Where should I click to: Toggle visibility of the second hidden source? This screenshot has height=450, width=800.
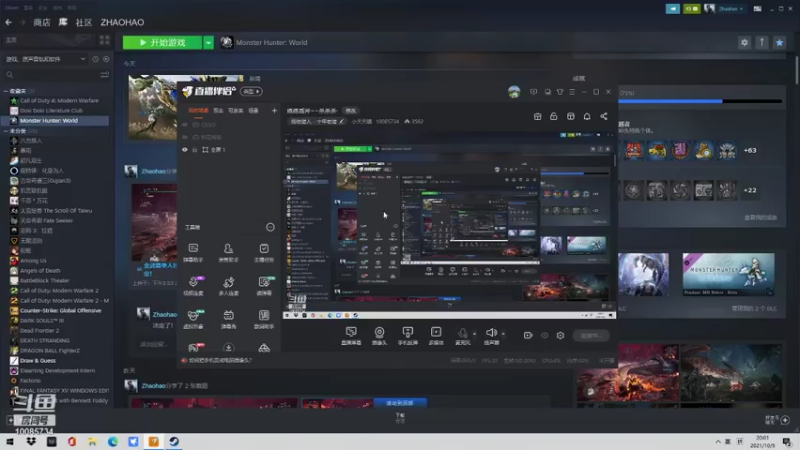coord(185,137)
